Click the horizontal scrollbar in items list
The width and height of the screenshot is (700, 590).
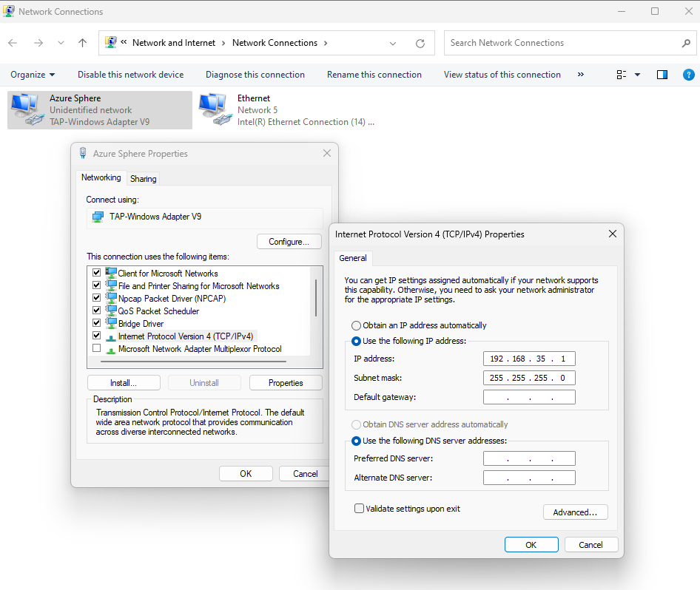(x=193, y=362)
